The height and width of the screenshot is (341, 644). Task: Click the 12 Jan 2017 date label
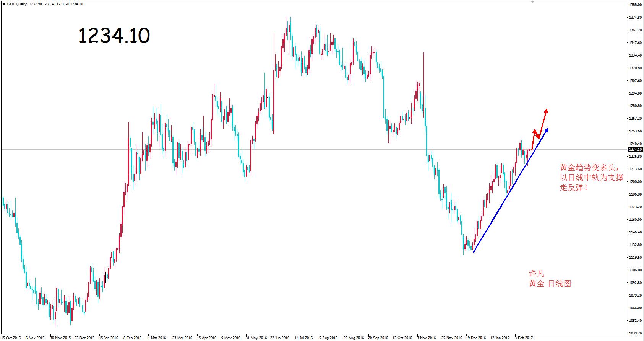(500, 338)
